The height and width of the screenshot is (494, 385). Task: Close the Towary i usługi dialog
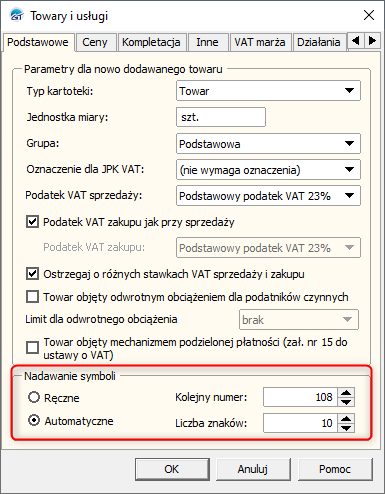point(369,15)
